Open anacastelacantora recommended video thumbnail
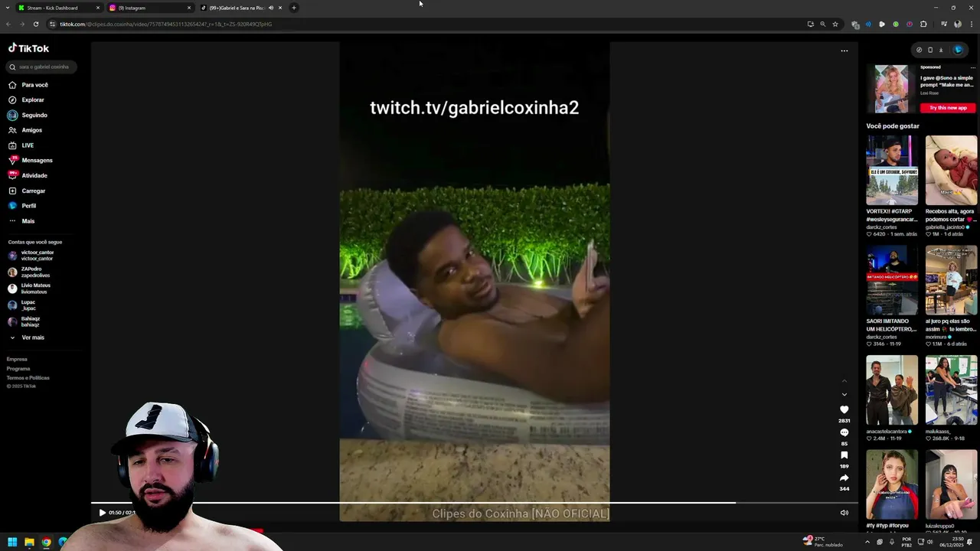Screen dimensions: 980x551 click(892, 390)
